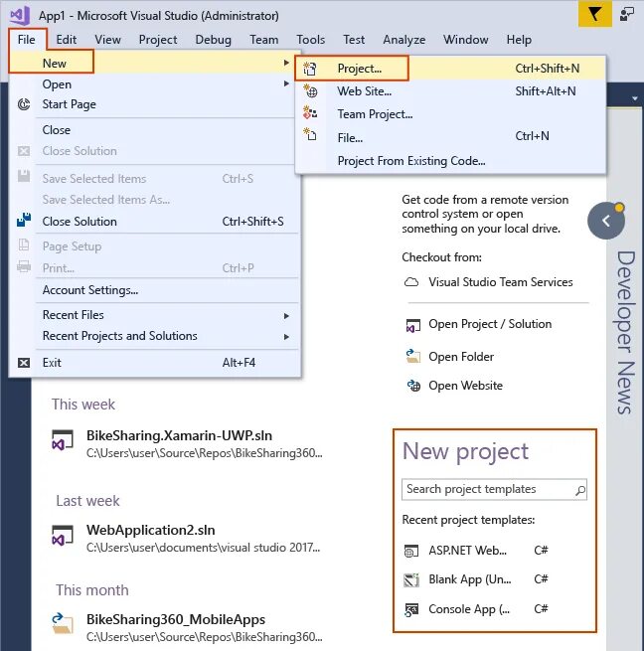Click the save-all disk icon beside Close Solution
644x651 pixels.
click(24, 220)
